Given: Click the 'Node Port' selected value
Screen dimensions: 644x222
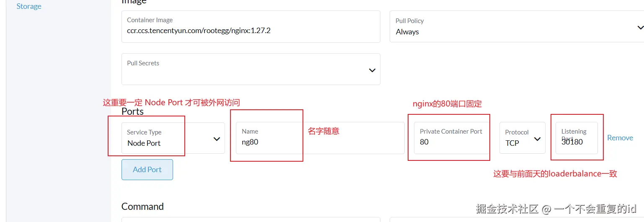Looking at the screenshot, I should pyautogui.click(x=144, y=143).
